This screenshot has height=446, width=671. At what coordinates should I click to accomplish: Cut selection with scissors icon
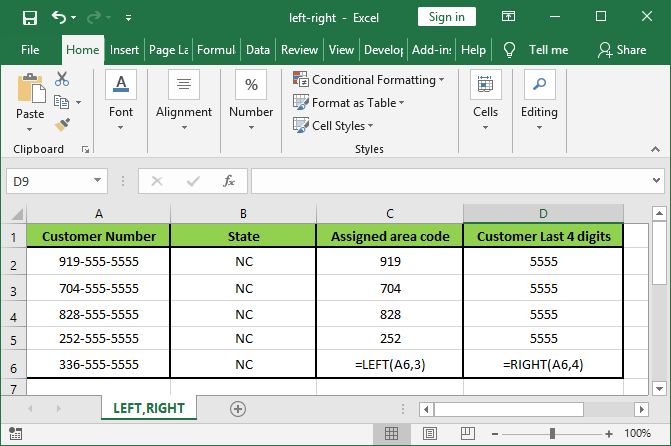click(x=62, y=79)
